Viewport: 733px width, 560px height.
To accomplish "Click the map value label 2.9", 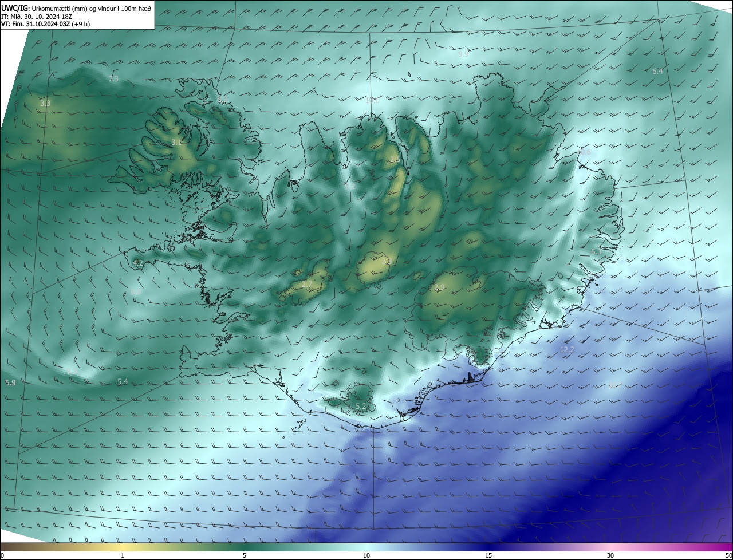I will coord(439,287).
